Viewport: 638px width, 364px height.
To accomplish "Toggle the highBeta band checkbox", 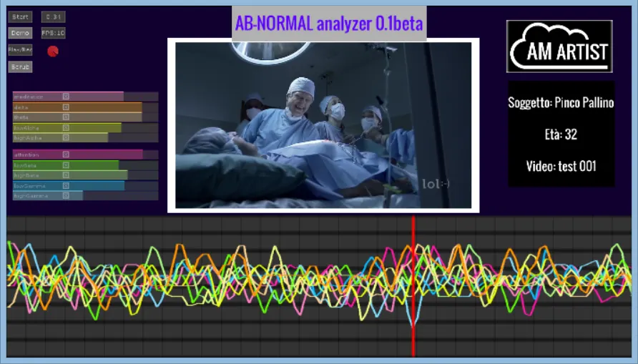I will pyautogui.click(x=66, y=175).
